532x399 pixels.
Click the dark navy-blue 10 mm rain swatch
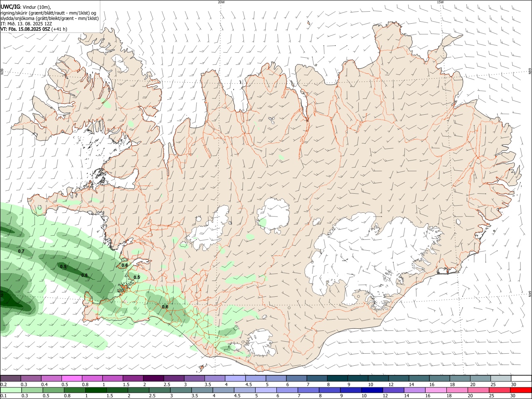click(372, 390)
